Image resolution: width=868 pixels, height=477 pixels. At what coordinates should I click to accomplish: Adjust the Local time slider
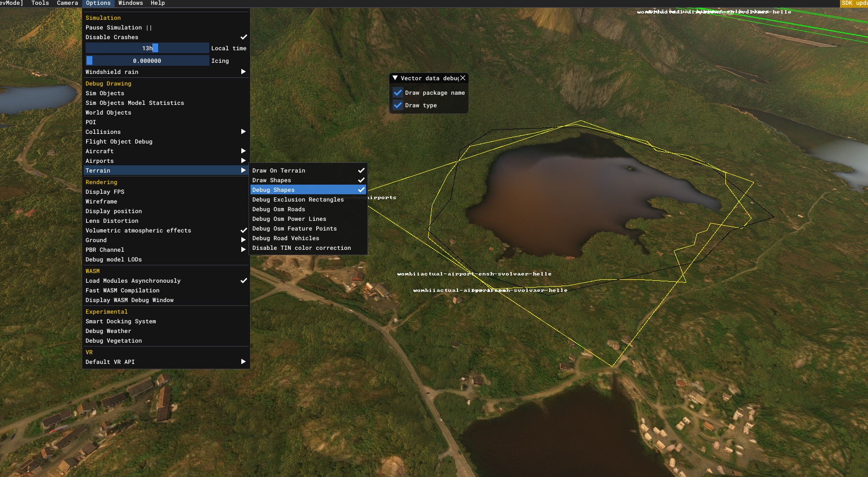(147, 48)
